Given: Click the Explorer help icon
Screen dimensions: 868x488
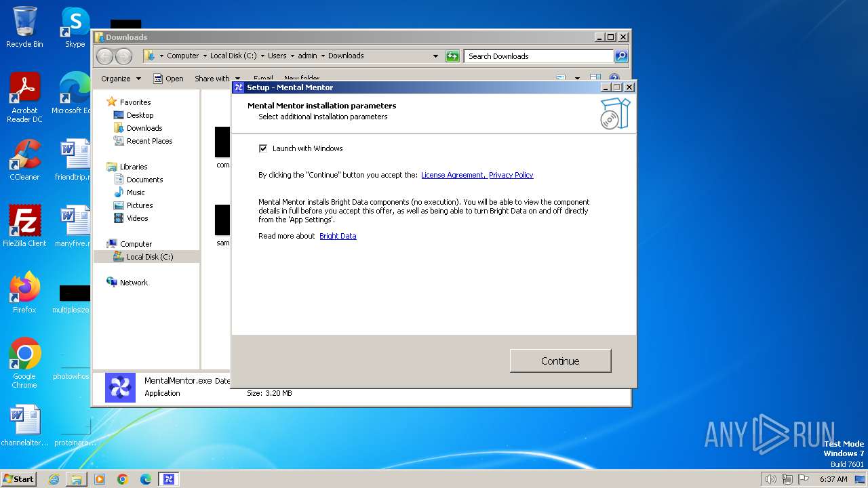Looking at the screenshot, I should (x=614, y=79).
